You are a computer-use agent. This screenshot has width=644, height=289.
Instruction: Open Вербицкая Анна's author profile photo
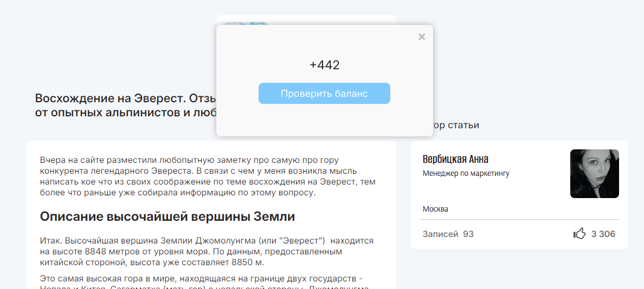(x=594, y=174)
